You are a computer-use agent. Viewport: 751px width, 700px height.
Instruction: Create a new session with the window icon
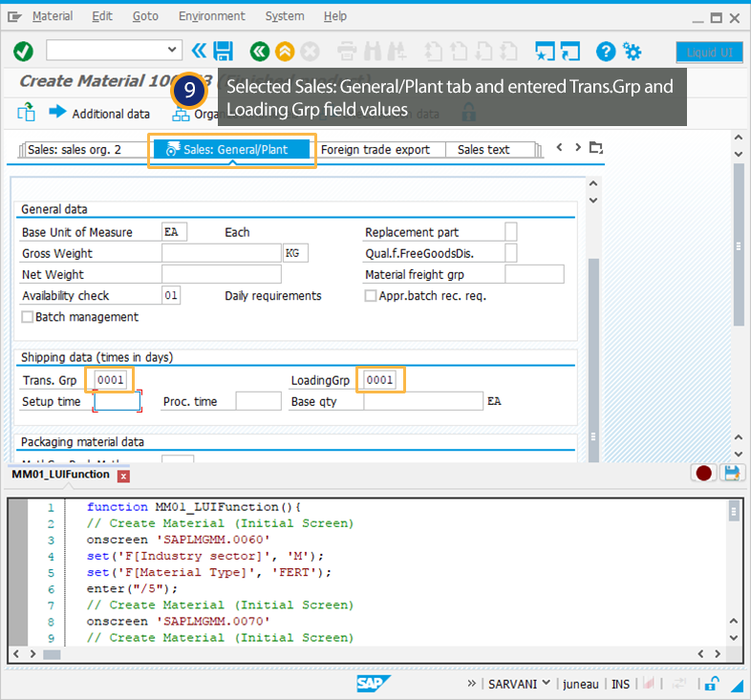[545, 52]
